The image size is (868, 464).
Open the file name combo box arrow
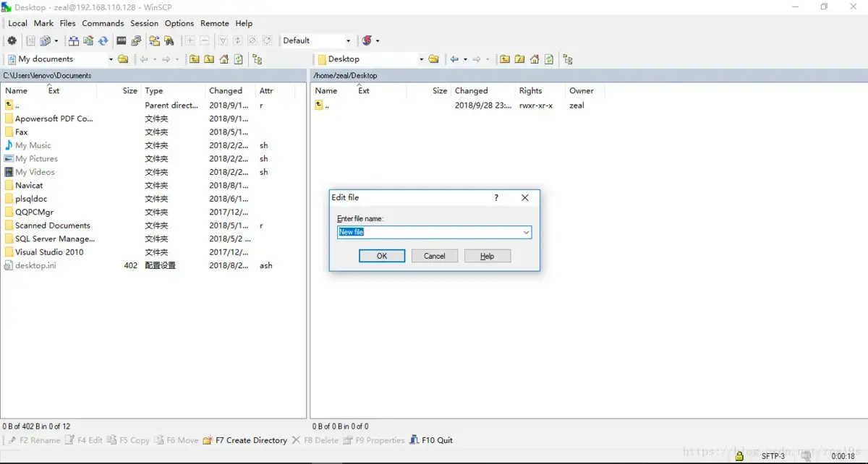pyautogui.click(x=526, y=232)
